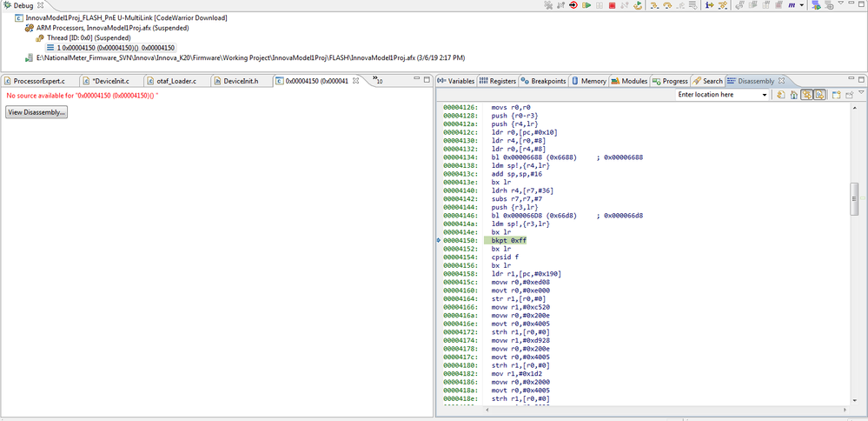Click the Home icon in the Disassembly toolbar
The image size is (868, 421).
click(x=794, y=95)
